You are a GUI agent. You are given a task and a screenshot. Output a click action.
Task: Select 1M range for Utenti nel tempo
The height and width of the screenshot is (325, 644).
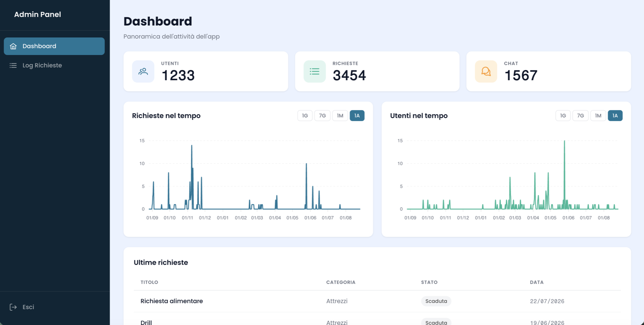tap(598, 116)
